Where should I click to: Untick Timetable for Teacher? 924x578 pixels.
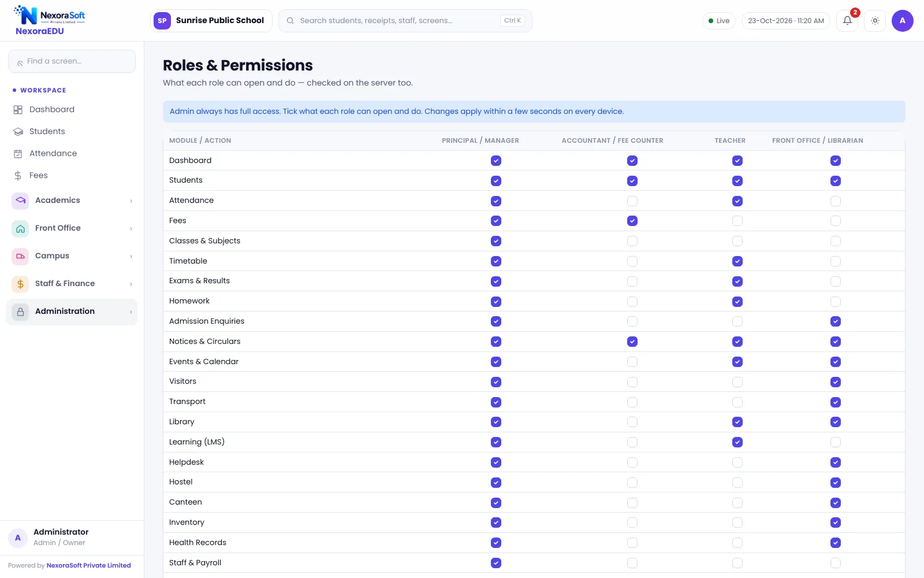click(737, 261)
